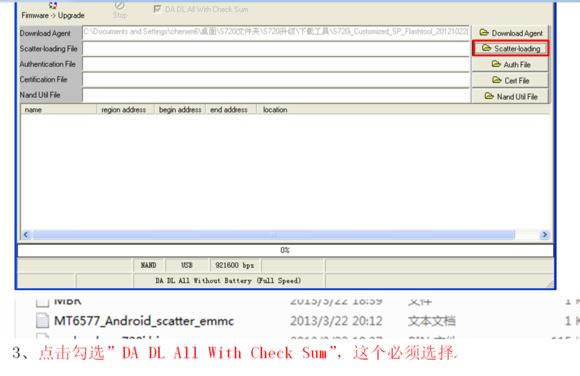Click the 'region address' column header
The image size is (580, 376).
click(x=125, y=110)
